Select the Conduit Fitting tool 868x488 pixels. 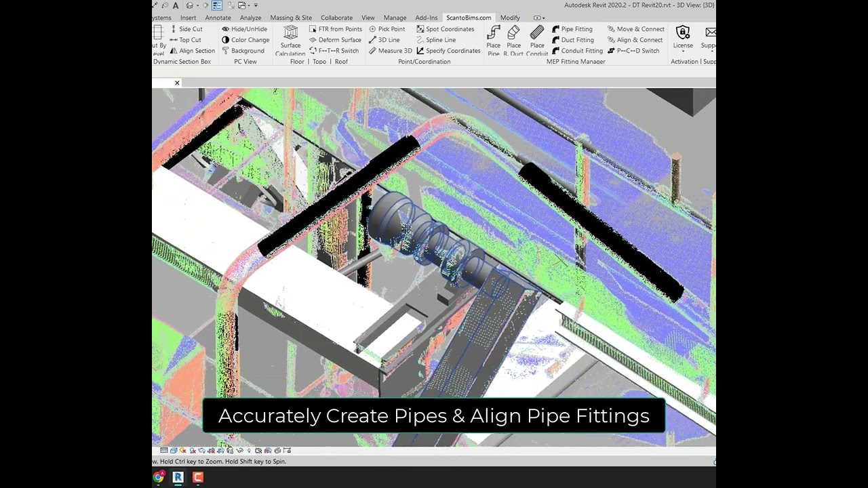click(x=577, y=51)
